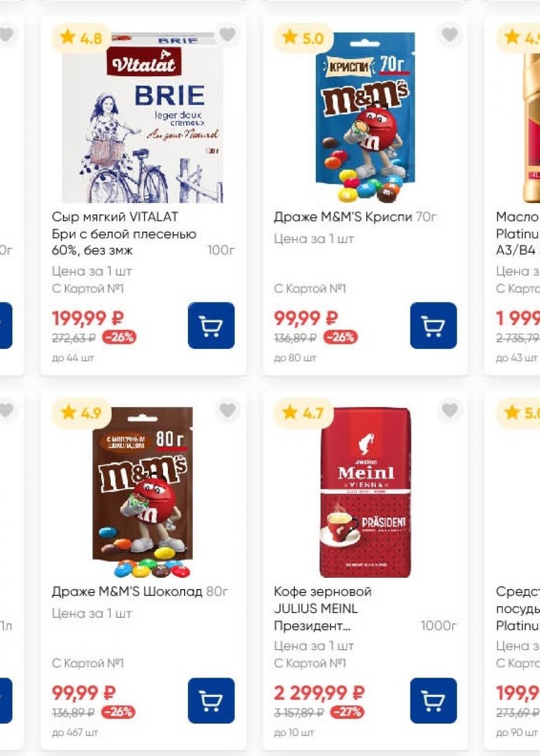The width and height of the screenshot is (540, 756).
Task: Like the Julius Meinl coffee product
Action: (x=449, y=410)
